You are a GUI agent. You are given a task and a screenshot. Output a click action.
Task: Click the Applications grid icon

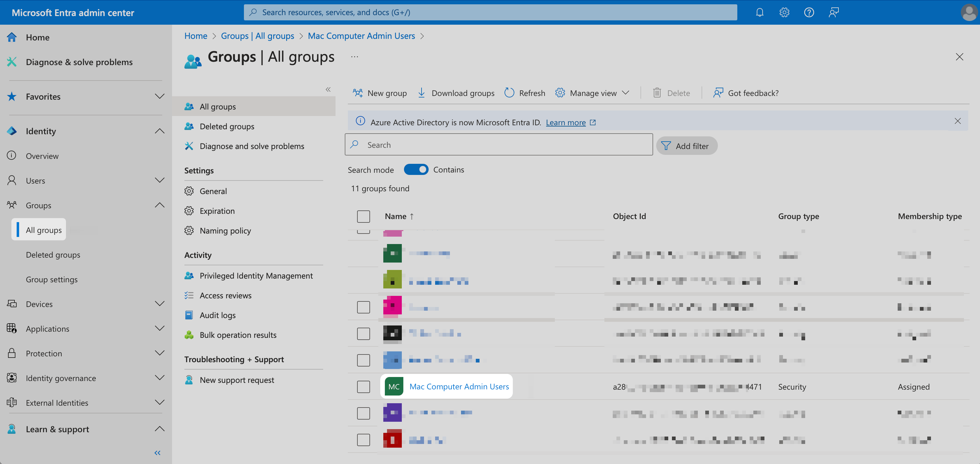coord(12,328)
